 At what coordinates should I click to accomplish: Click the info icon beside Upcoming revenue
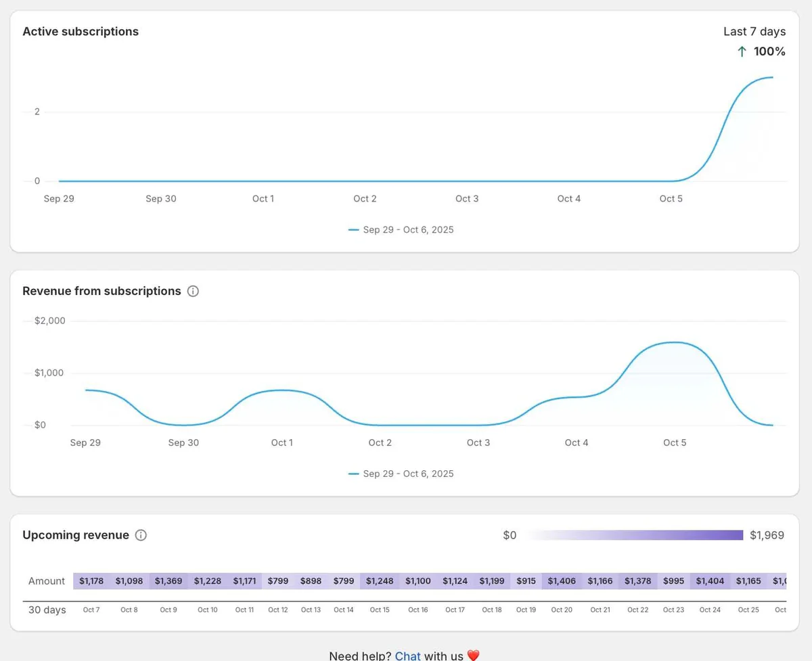tap(141, 535)
